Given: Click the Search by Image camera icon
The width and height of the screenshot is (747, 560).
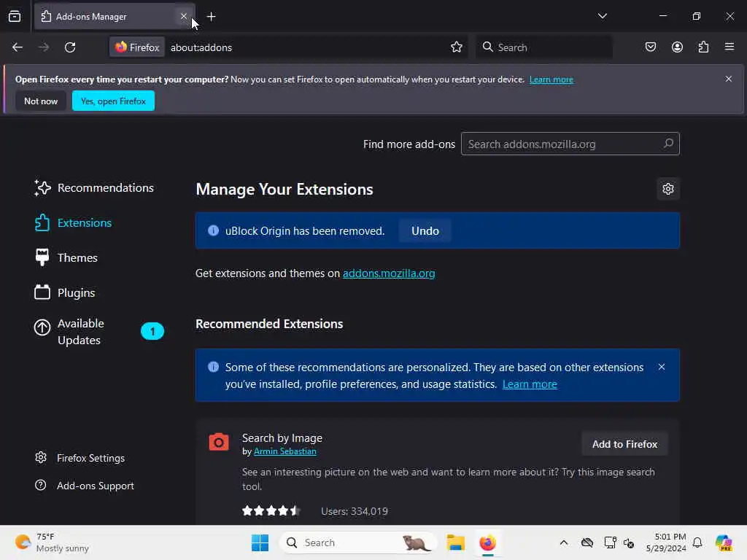Looking at the screenshot, I should point(219,442).
